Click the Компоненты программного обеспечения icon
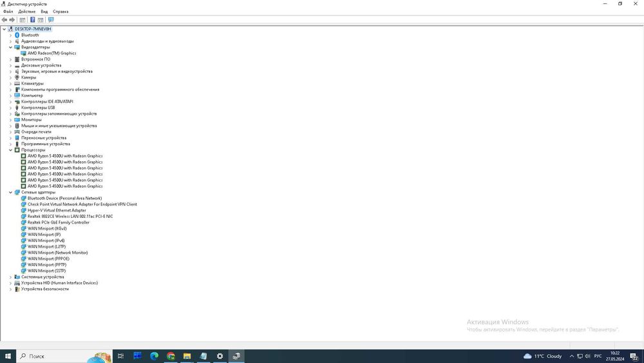This screenshot has width=644, height=363. click(x=17, y=90)
